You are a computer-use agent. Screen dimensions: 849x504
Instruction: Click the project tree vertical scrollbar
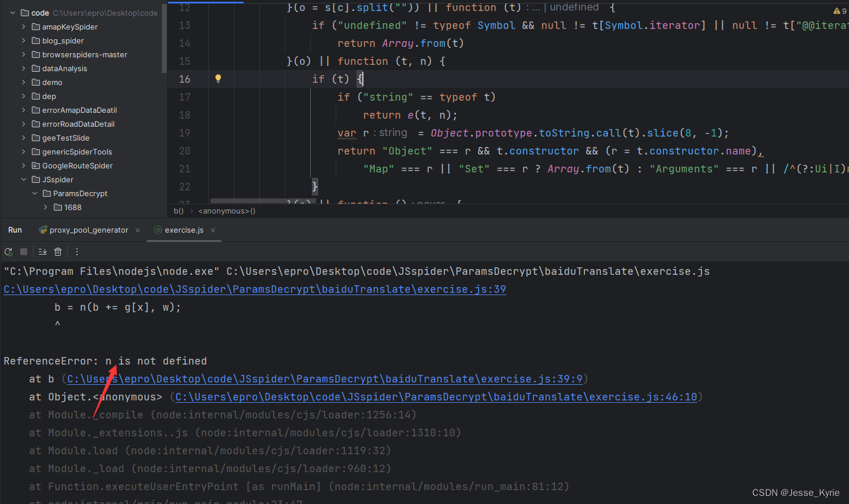click(x=164, y=38)
